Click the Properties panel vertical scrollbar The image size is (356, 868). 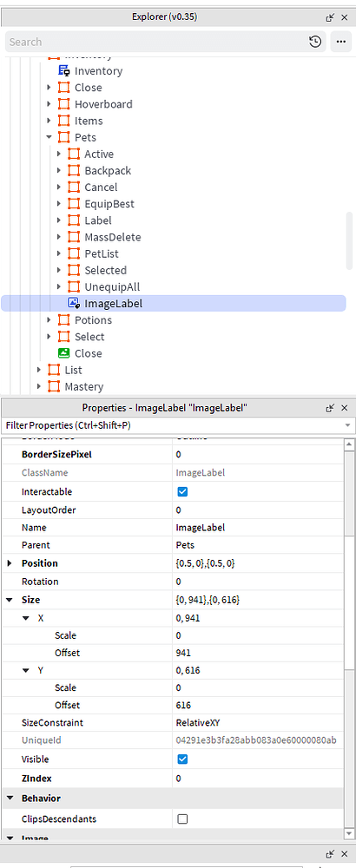pyautogui.click(x=349, y=638)
